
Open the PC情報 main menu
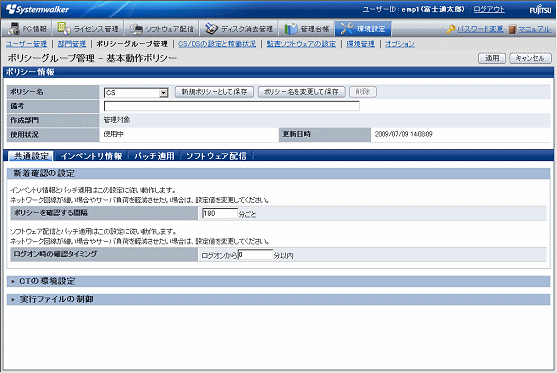coord(27,28)
